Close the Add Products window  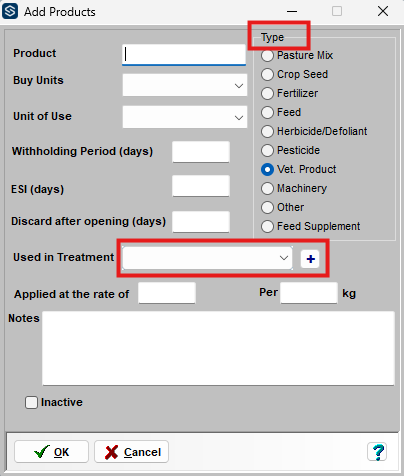tap(383, 11)
